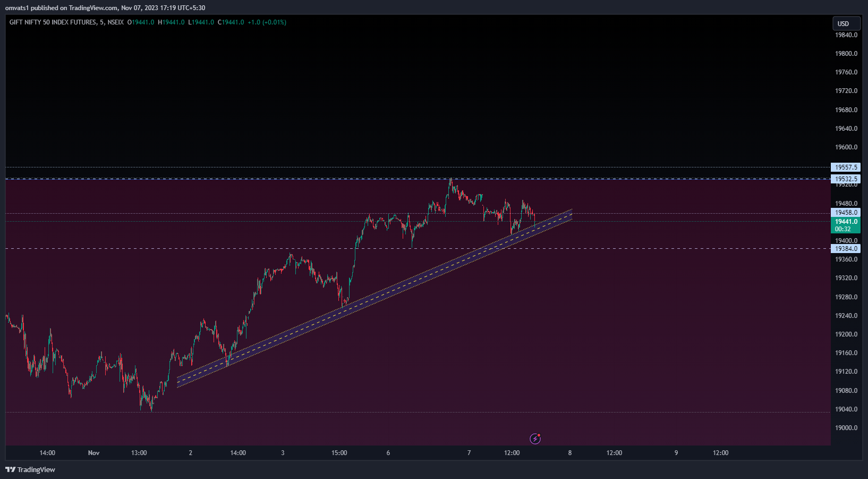Viewport: 868px width, 479px height.
Task: Click the open value O19441.0
Action: [x=141, y=22]
